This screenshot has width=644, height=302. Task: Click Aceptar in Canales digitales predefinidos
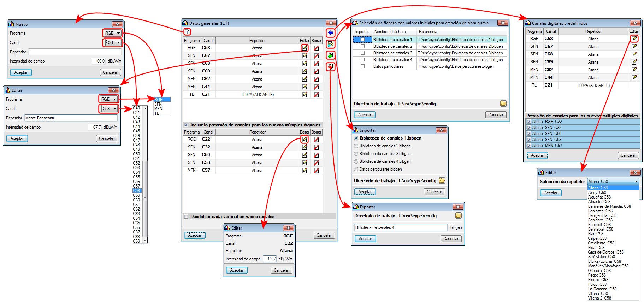[537, 155]
